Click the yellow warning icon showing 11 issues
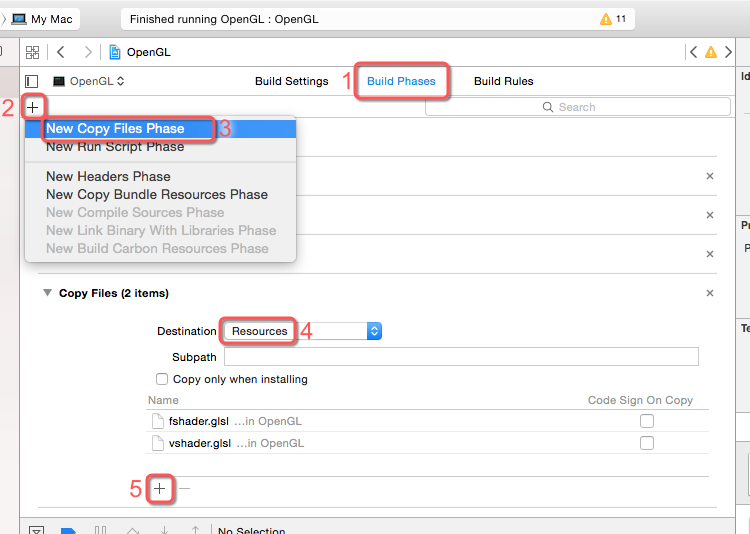Viewport: 750px width, 534px height. tap(606, 19)
